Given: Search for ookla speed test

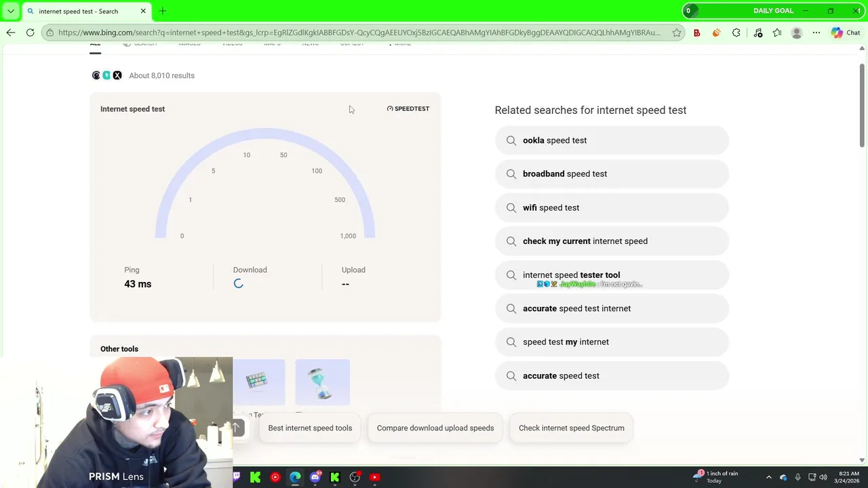Looking at the screenshot, I should pos(612,140).
